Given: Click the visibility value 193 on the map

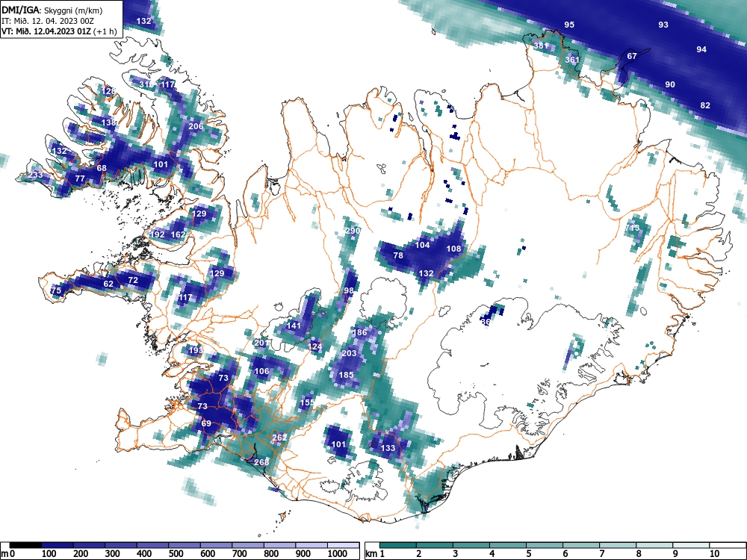Looking at the screenshot, I should 196,350.
